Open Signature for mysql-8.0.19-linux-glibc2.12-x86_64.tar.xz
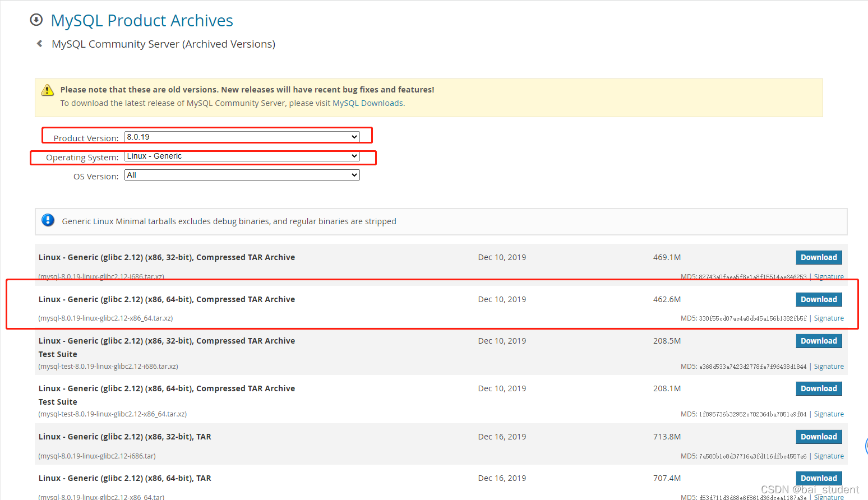 pos(829,318)
